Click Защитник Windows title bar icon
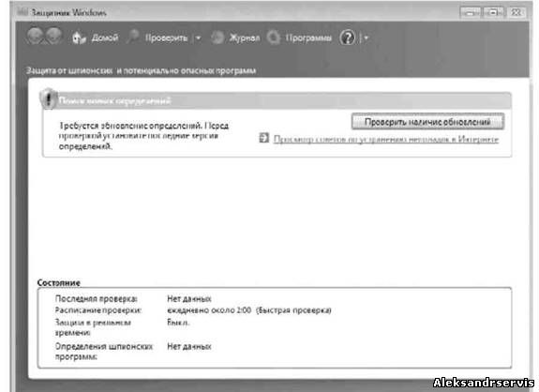 [22, 12]
